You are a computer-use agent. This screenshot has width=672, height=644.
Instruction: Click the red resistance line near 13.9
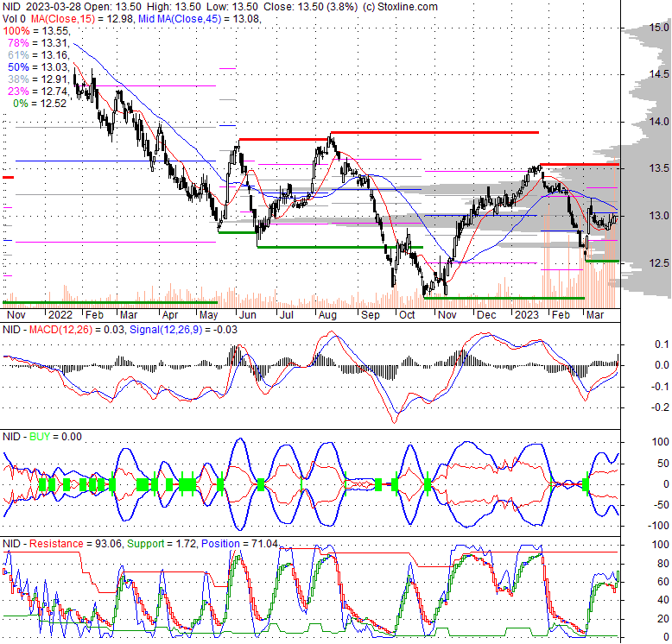coord(434,132)
